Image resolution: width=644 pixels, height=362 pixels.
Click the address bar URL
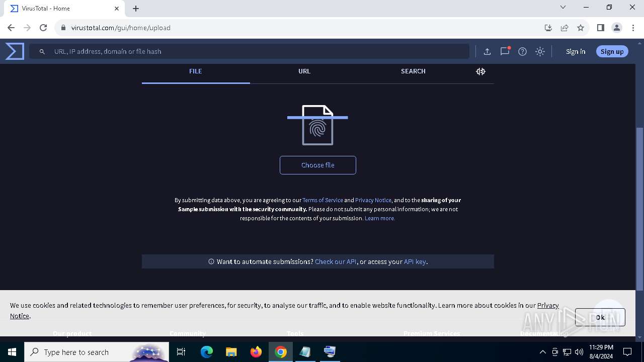(x=121, y=28)
